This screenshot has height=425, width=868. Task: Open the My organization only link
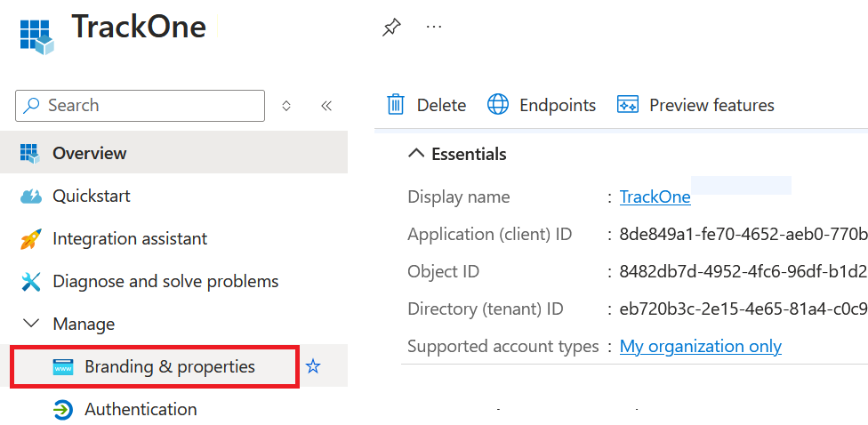tap(700, 347)
